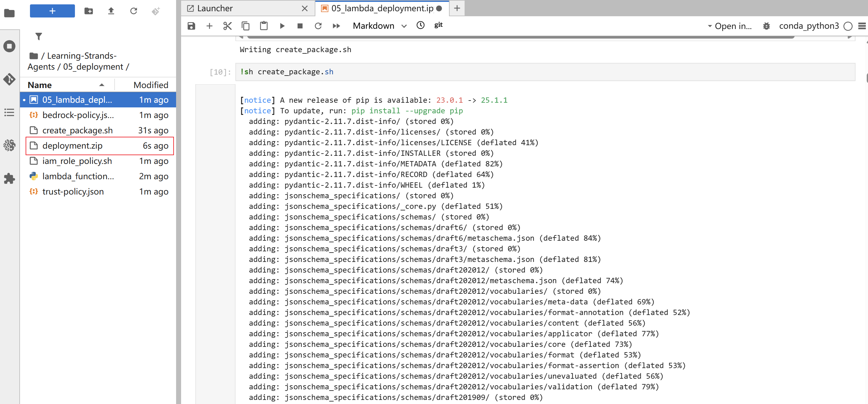868x404 pixels.
Task: Paste cell from clipboard
Action: coord(264,26)
